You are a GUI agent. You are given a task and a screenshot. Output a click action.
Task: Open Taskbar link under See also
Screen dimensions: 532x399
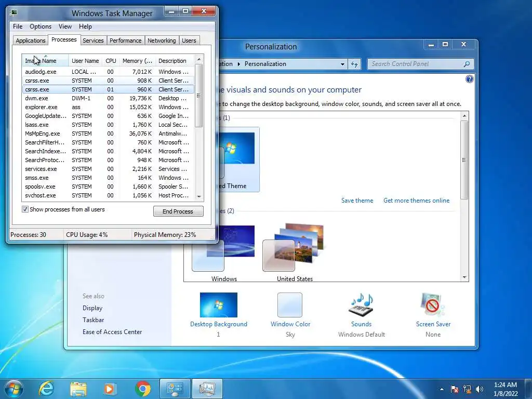point(93,320)
